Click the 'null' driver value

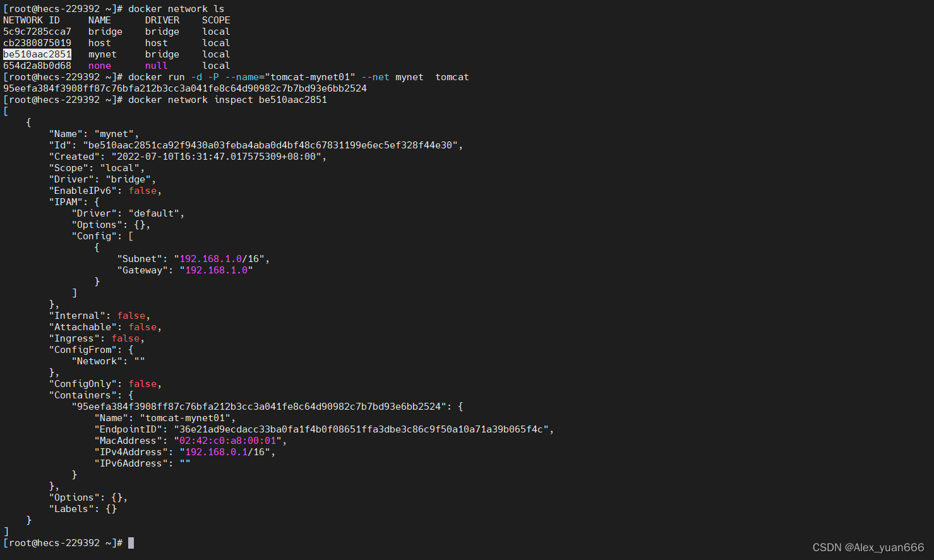[x=157, y=66]
